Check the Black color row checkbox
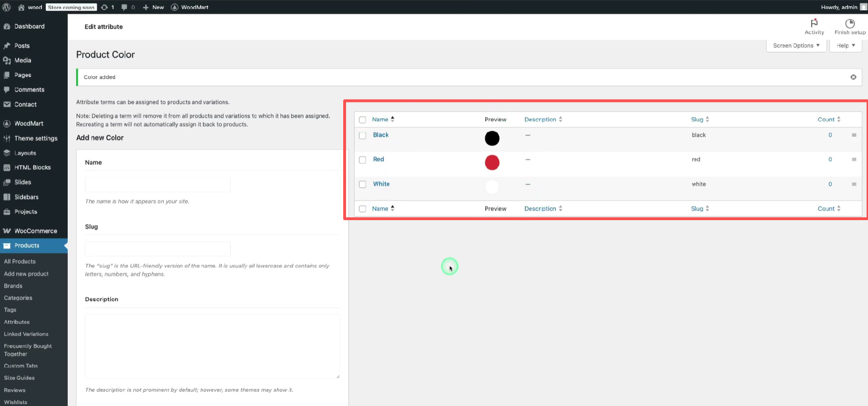868x406 pixels. (362, 135)
